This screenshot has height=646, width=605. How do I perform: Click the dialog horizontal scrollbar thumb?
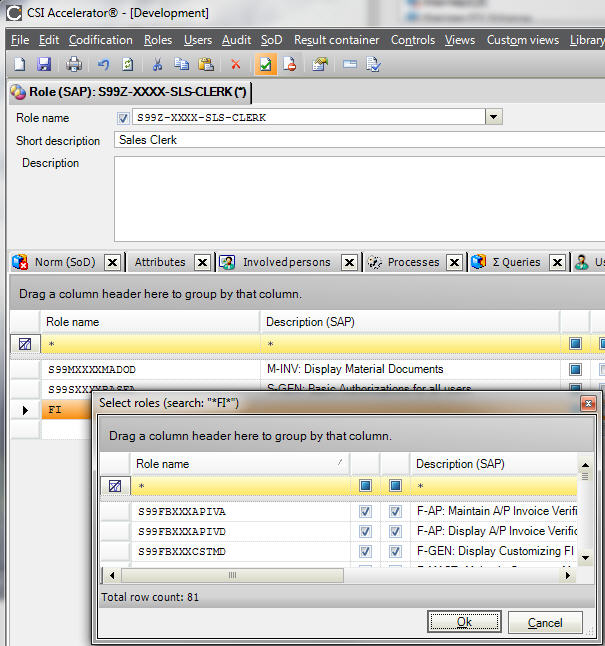pos(232,575)
